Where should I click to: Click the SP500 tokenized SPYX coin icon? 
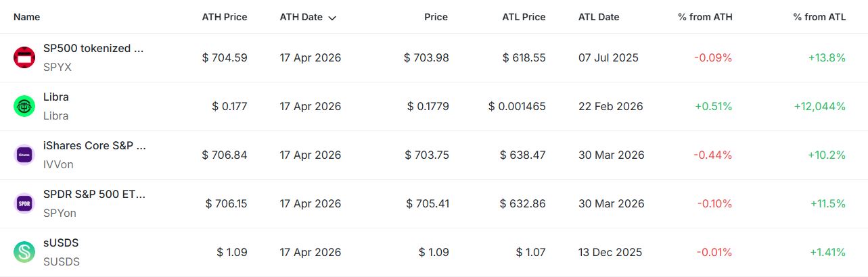24,57
